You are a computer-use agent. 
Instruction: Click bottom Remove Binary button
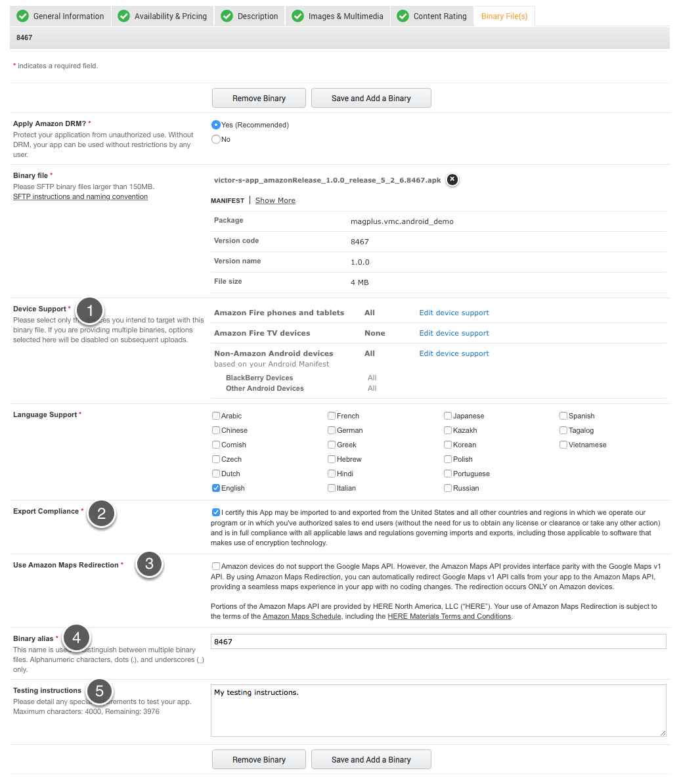pos(259,760)
